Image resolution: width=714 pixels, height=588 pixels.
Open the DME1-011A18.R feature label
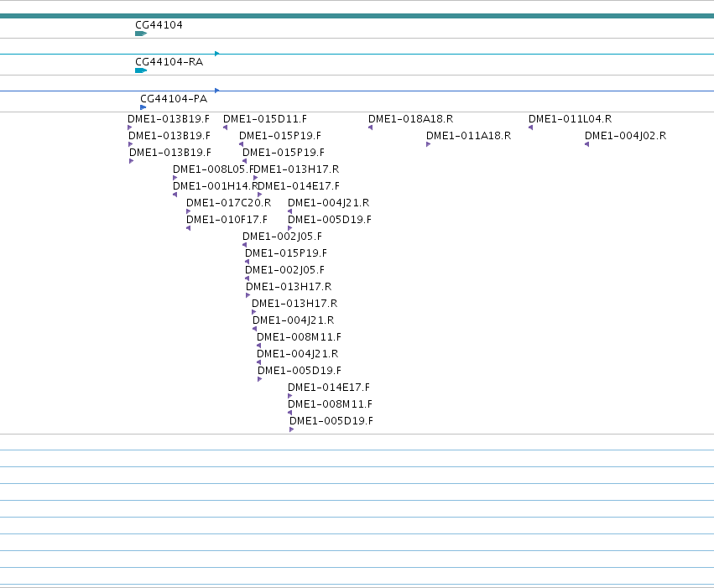[x=468, y=136]
